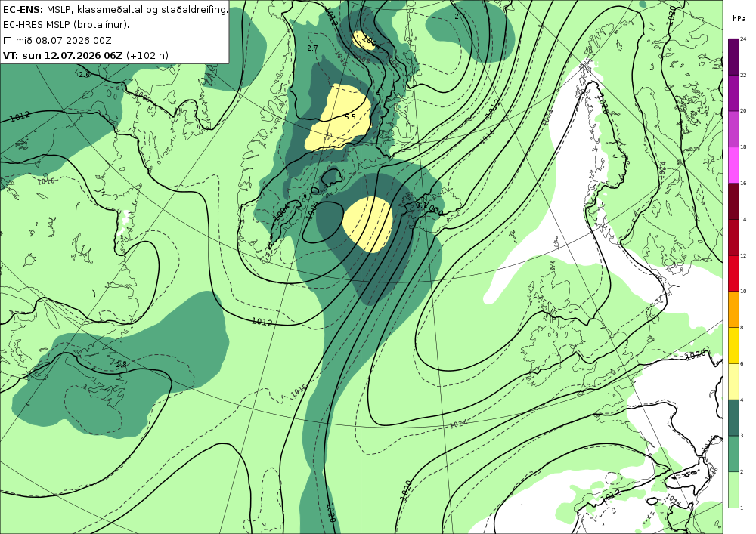Click the small yellow spread area at the top

pos(364,41)
